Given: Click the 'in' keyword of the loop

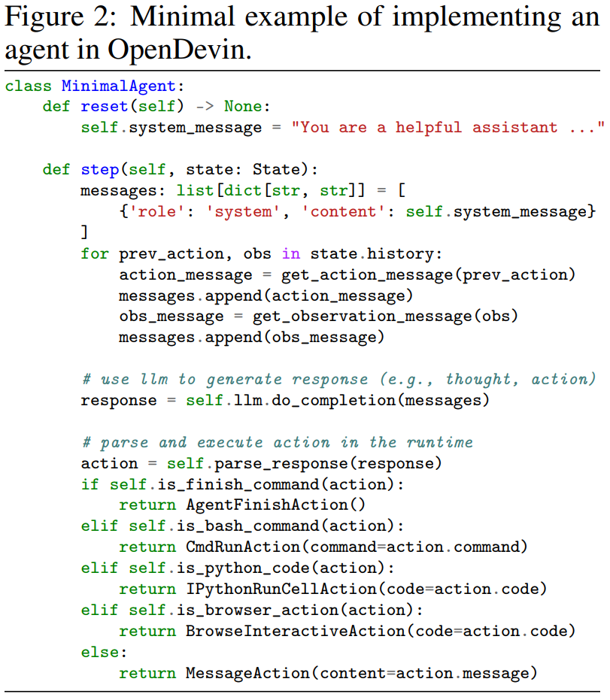Looking at the screenshot, I should 291,253.
